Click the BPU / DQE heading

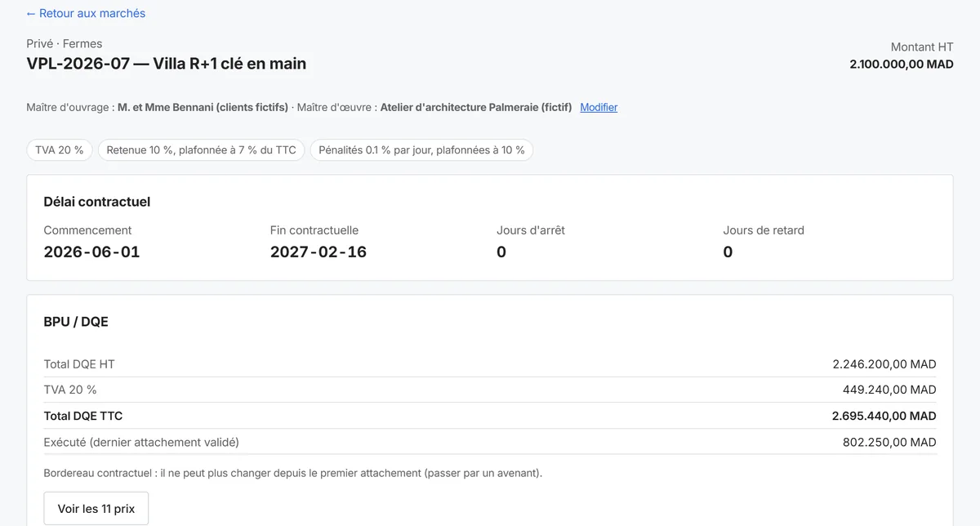76,322
